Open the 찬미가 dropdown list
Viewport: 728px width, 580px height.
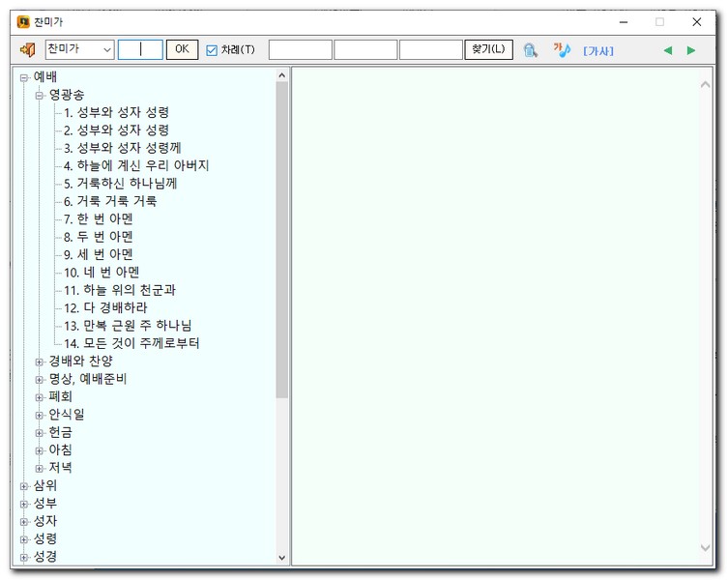click(106, 49)
